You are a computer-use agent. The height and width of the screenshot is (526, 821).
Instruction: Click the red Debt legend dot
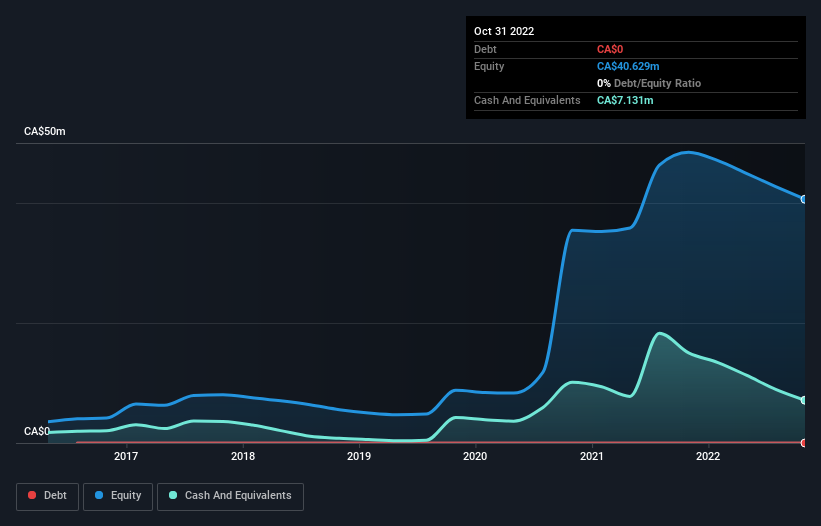pos(32,495)
